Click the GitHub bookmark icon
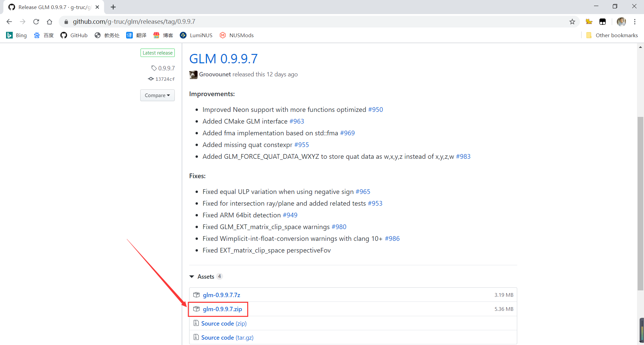Screen dimensions: 644x345 click(x=63, y=35)
